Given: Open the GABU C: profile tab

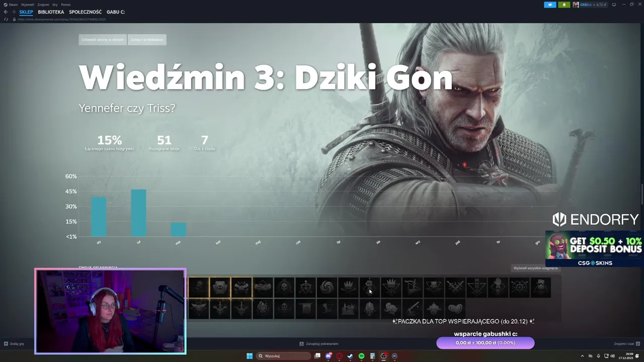Looking at the screenshot, I should (x=116, y=12).
